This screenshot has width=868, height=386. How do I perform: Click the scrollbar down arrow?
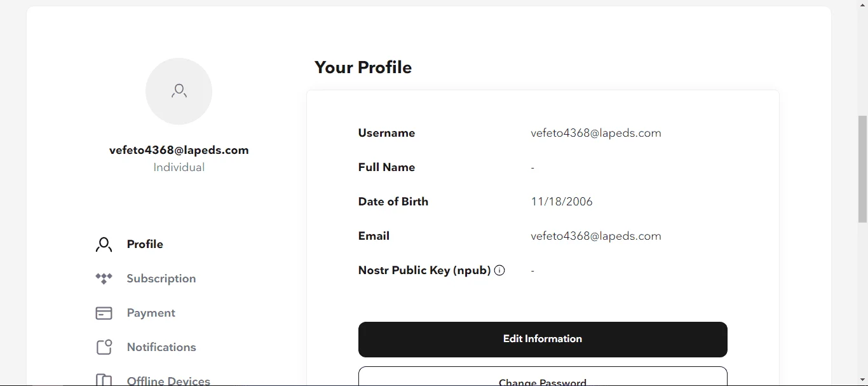[x=862, y=380]
